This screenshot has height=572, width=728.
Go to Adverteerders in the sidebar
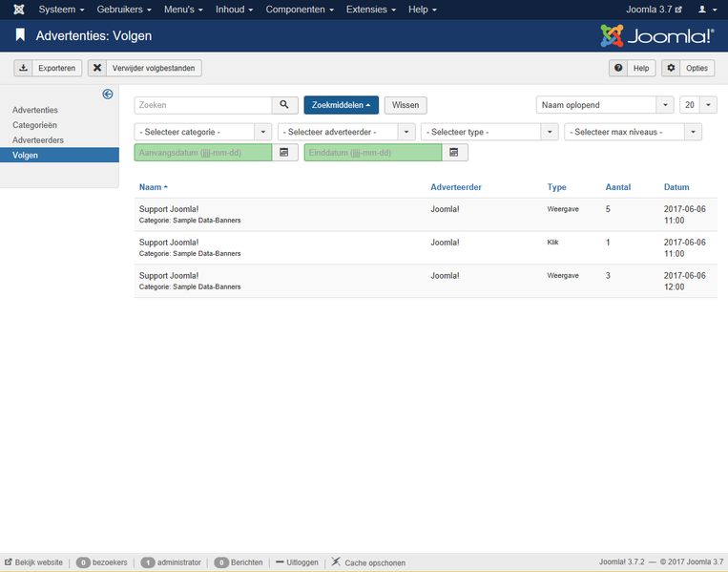tap(38, 139)
